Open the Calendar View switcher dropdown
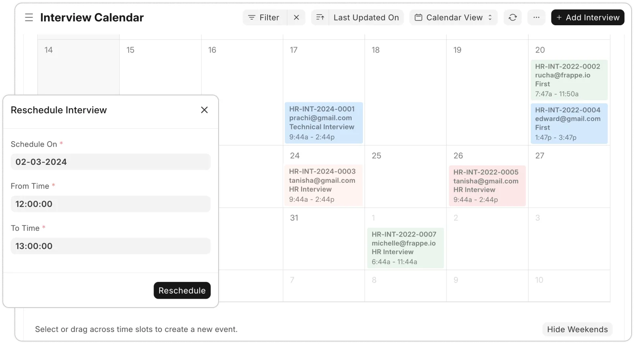644x344 pixels. click(x=453, y=18)
